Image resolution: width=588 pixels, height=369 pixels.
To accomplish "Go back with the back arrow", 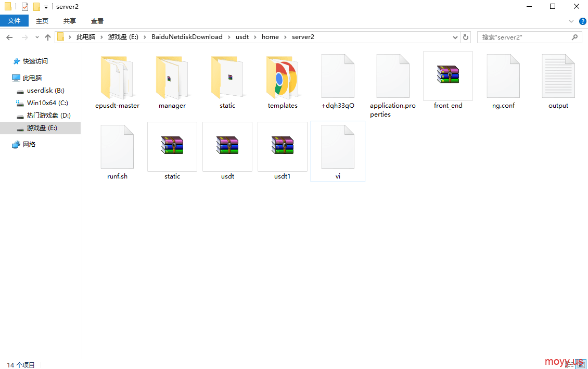I will (9, 37).
